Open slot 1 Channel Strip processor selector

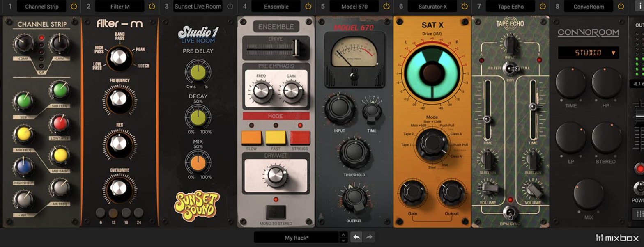[41, 7]
